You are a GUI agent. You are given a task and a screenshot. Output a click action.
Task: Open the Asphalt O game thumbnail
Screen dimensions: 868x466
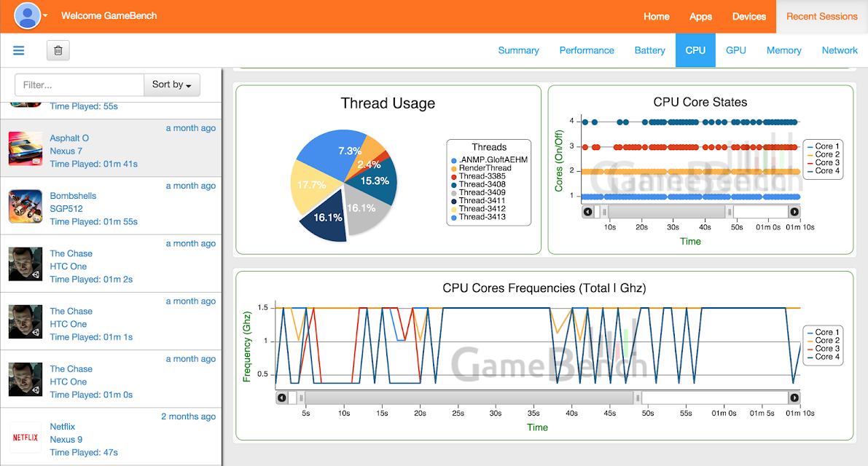point(26,148)
